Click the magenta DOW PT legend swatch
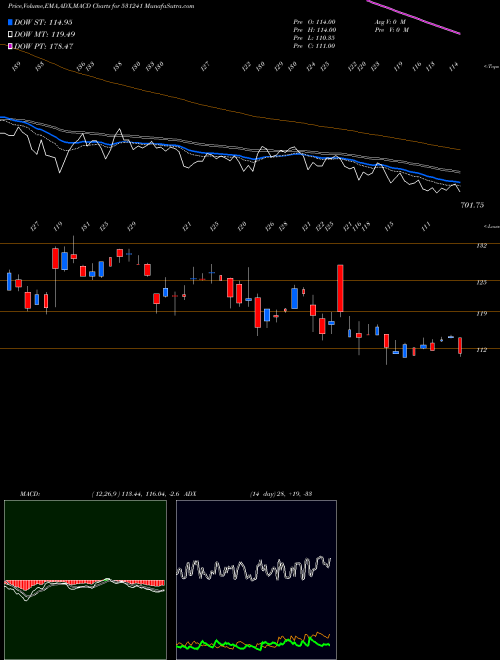This screenshot has width=500, height=660. [10, 46]
